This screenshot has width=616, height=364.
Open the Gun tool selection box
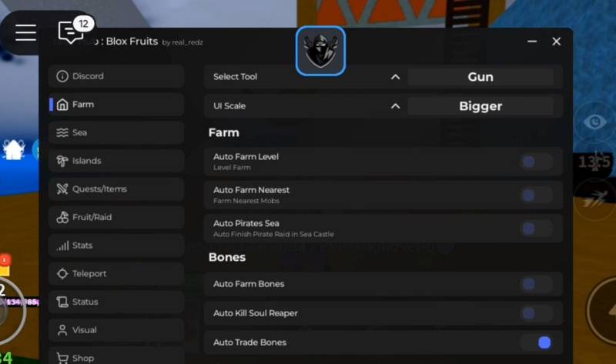tap(480, 77)
